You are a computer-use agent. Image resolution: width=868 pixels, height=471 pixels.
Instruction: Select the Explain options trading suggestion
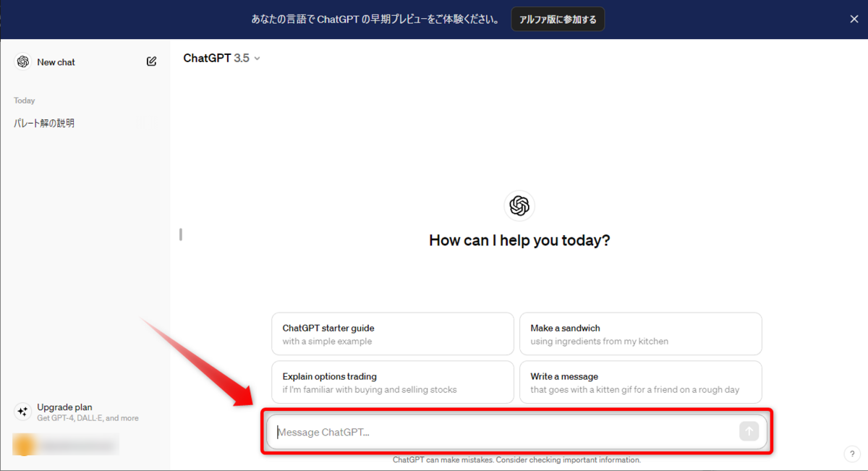(x=393, y=382)
